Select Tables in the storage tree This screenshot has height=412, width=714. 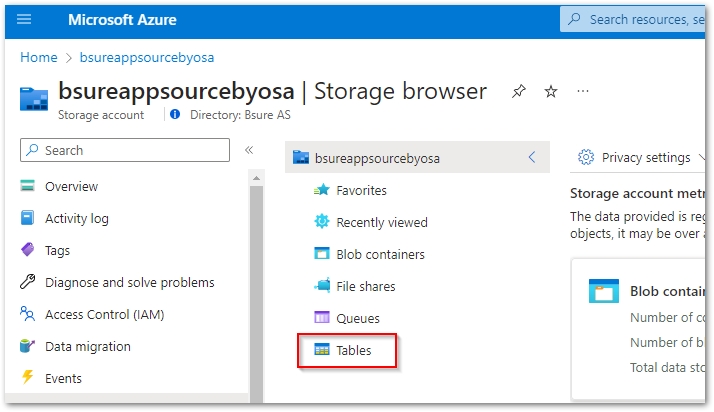pos(353,350)
